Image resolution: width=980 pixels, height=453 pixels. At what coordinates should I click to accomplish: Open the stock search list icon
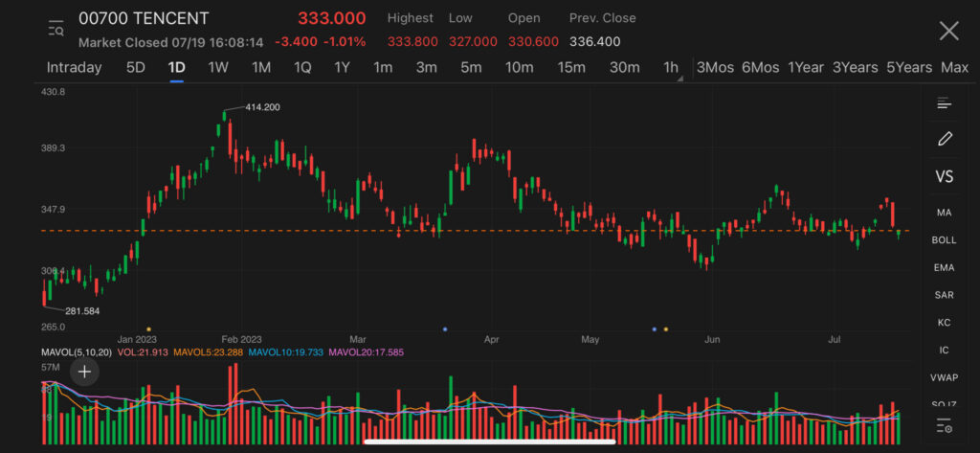coord(56,29)
